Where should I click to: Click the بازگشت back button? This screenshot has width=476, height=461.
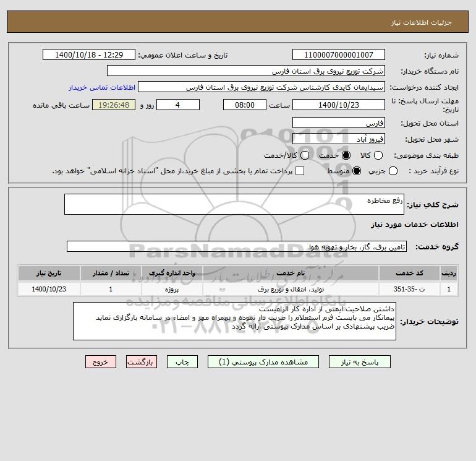click(142, 362)
